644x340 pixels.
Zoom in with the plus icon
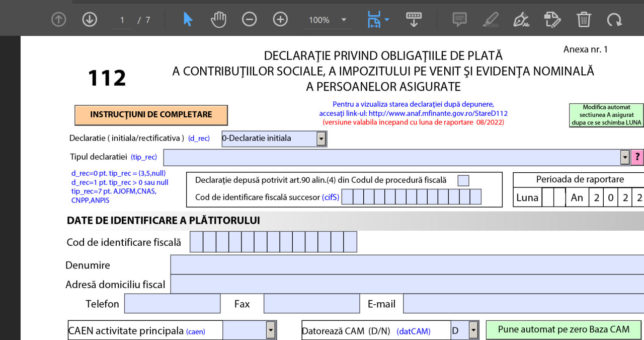[x=280, y=20]
